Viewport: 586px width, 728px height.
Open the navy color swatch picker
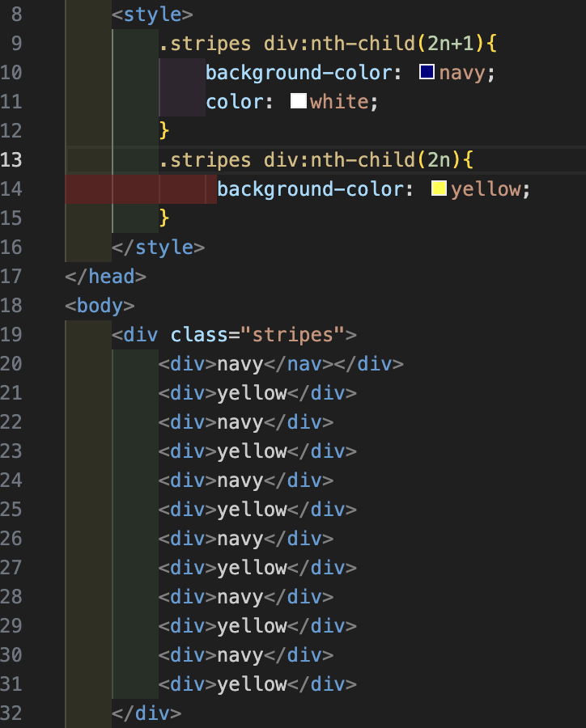tap(427, 72)
